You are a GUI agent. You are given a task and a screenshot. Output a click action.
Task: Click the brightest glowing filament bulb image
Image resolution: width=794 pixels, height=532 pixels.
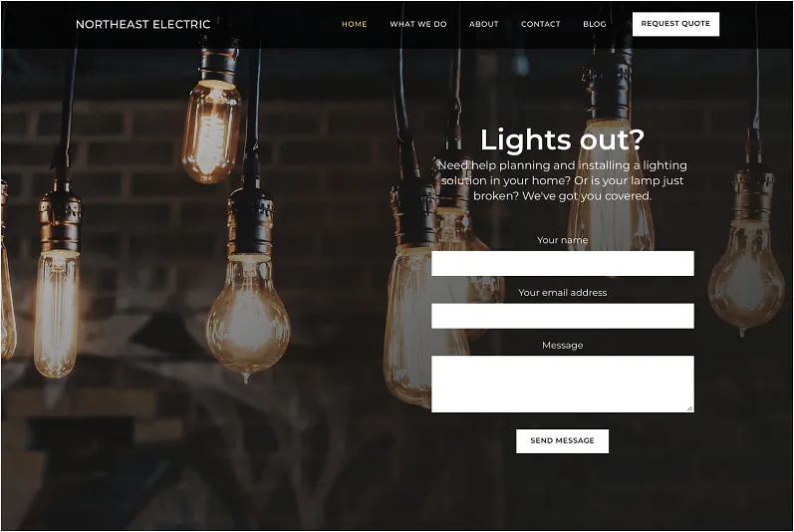pos(211,131)
